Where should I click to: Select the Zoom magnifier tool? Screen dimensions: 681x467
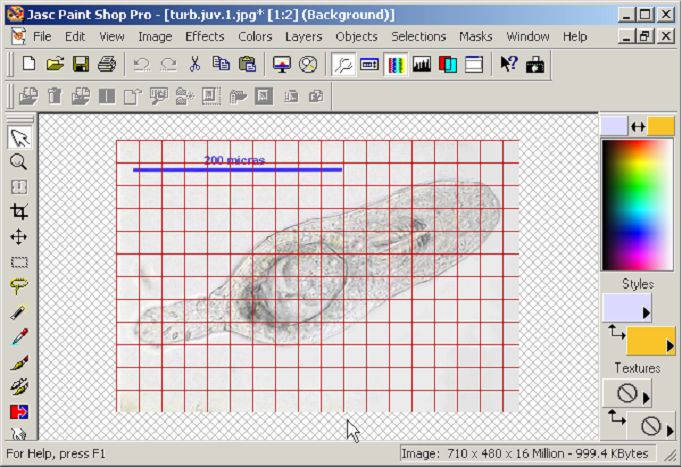tap(18, 162)
